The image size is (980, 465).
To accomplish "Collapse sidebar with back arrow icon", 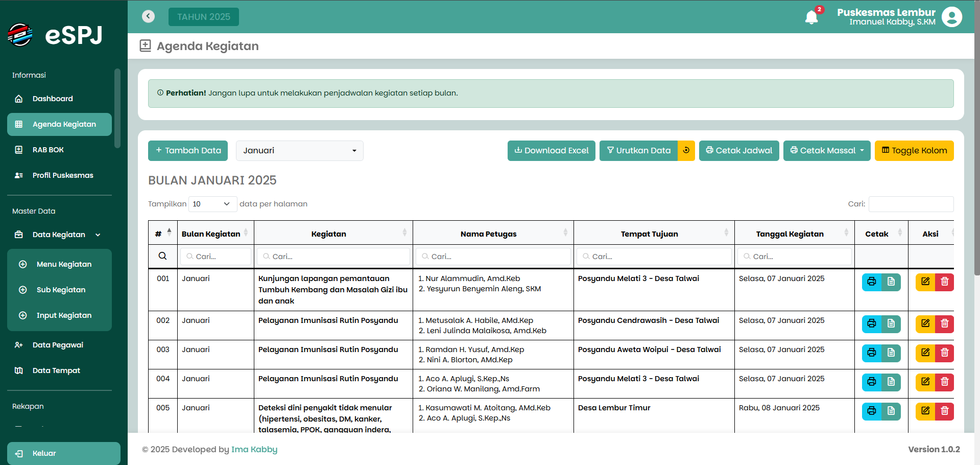I will [x=148, y=16].
